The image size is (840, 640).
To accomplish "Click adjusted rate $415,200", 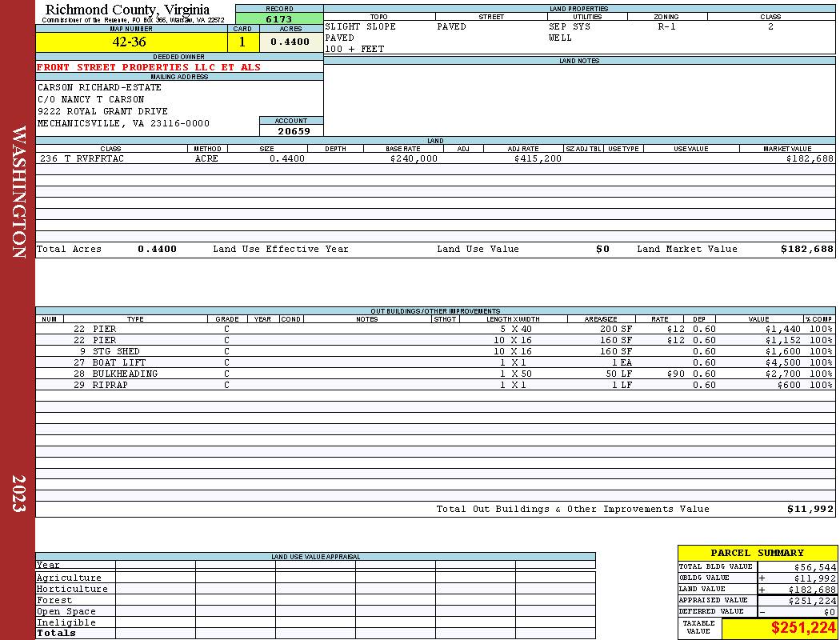I will click(x=538, y=158).
